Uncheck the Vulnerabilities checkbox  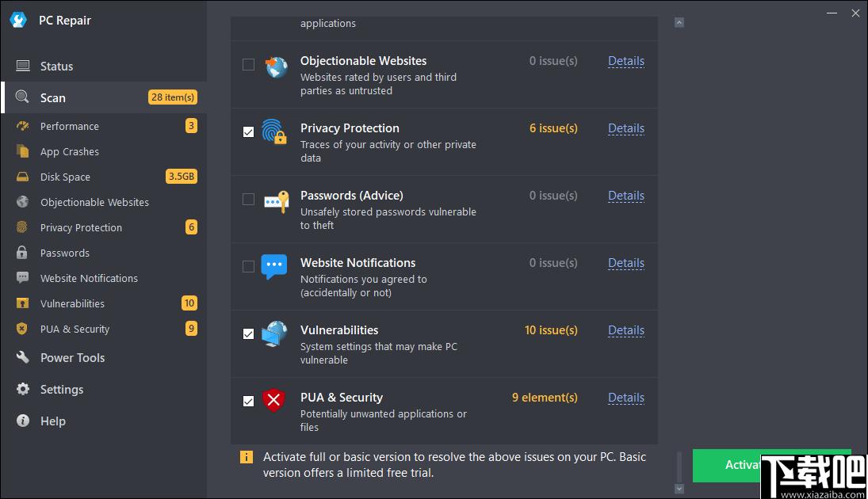click(249, 333)
